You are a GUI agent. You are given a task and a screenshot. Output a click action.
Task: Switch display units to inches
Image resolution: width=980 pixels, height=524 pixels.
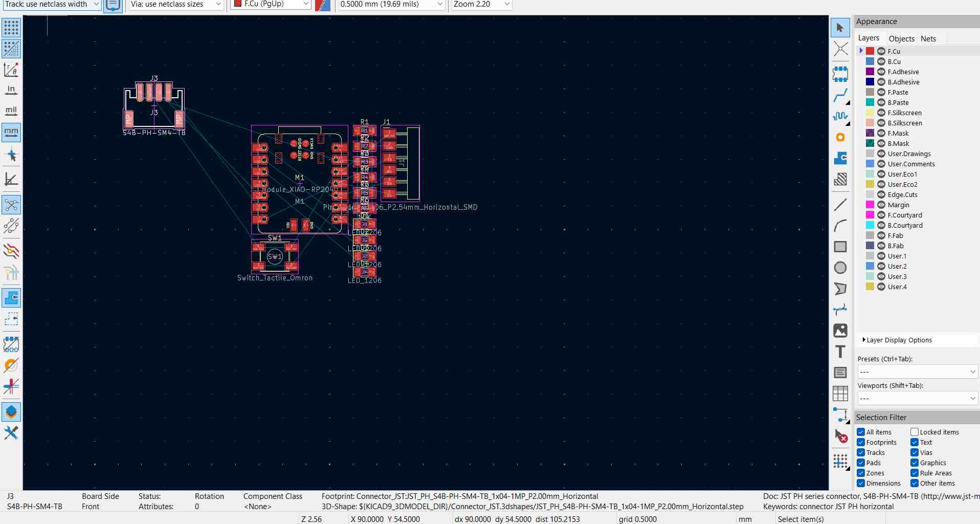click(11, 90)
